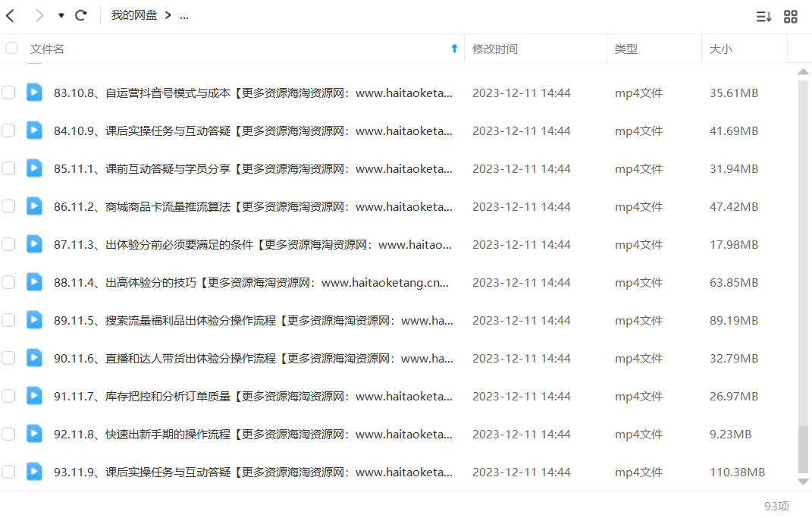Click the video icon of 87.11.3 file
The width and height of the screenshot is (812, 518).
point(34,243)
